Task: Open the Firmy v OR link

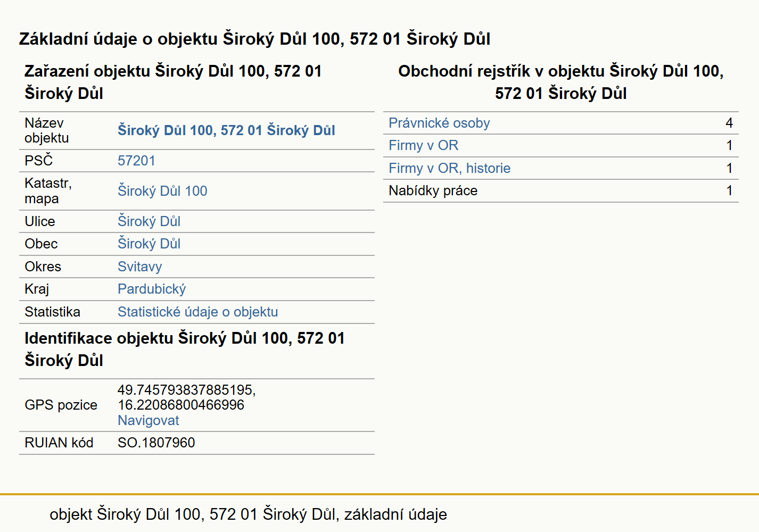Action: point(423,145)
